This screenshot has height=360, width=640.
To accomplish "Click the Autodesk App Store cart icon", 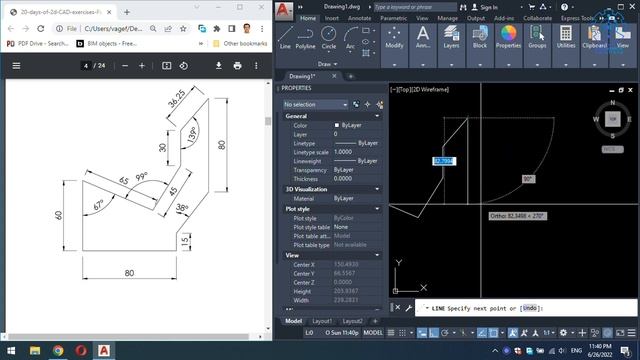I will [532, 7].
